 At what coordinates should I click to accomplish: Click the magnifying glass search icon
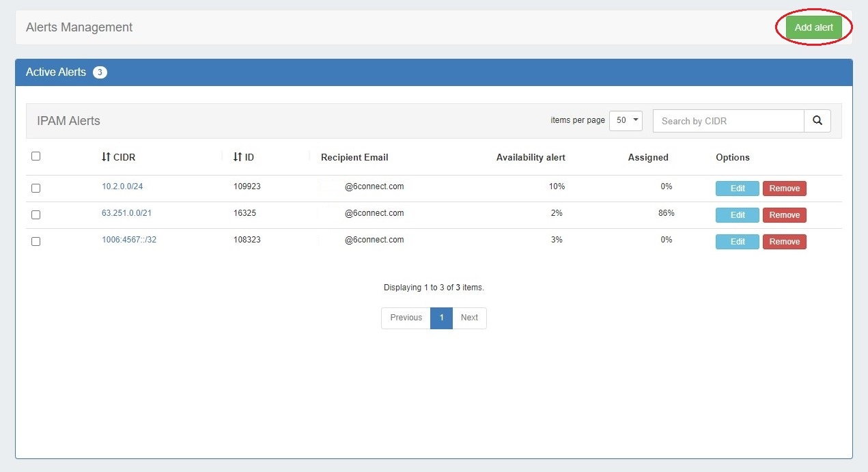coord(817,121)
